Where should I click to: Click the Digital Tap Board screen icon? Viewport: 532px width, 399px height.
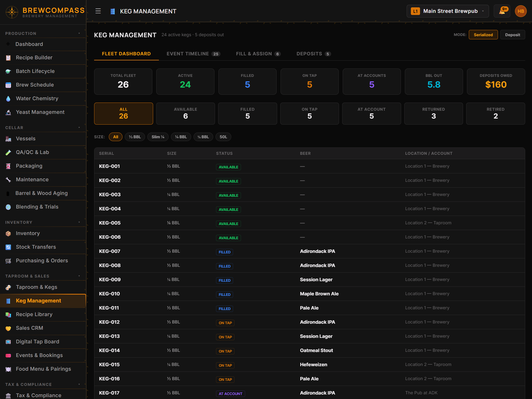click(8, 342)
